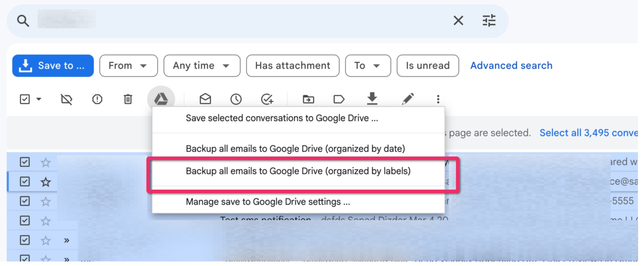The image size is (644, 266).
Task: Click Select all 3,495 conversations link
Action: tap(589, 133)
